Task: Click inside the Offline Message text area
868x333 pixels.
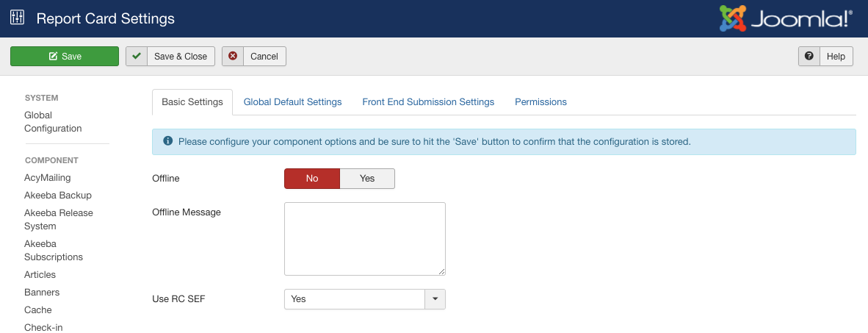Action: [x=365, y=239]
